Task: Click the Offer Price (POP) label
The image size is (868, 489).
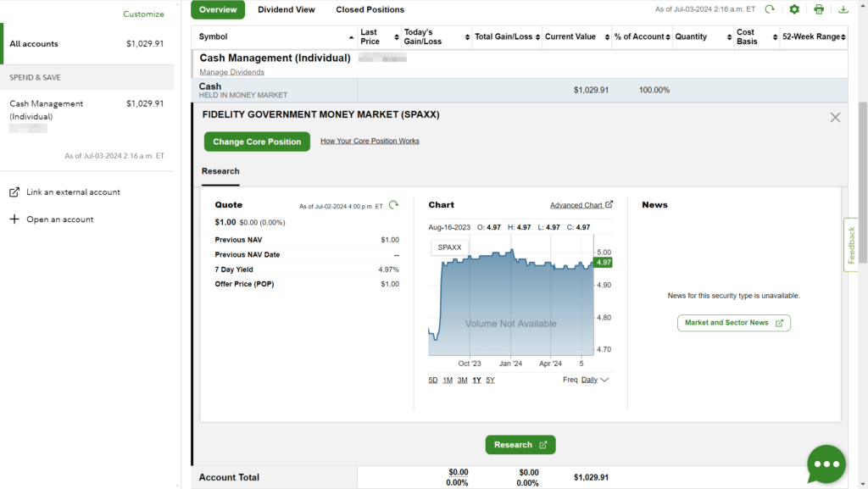Action: [x=245, y=284]
